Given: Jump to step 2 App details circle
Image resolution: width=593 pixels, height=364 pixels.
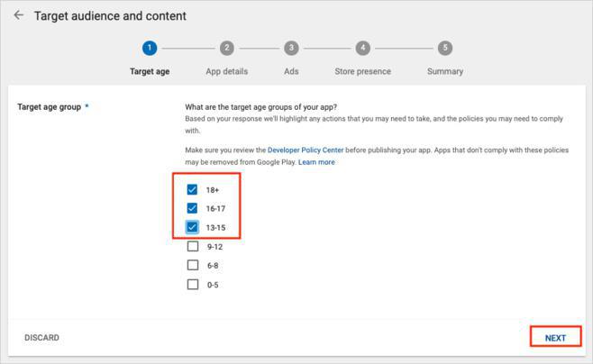Looking at the screenshot, I should point(226,48).
